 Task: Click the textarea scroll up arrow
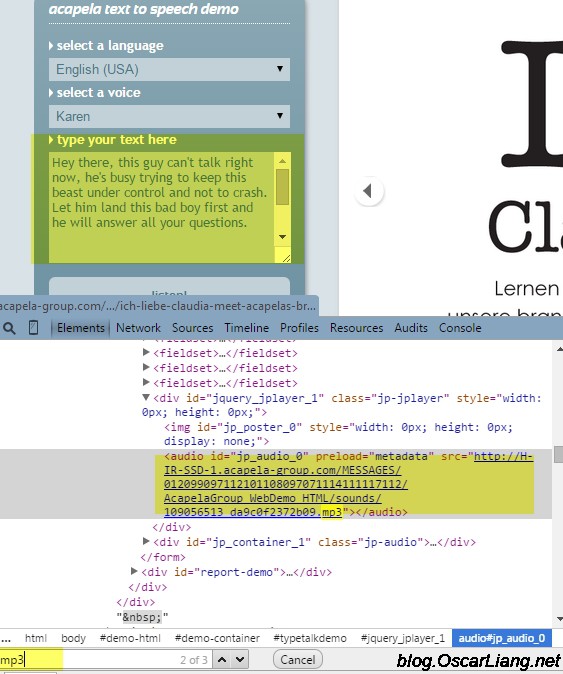tap(282, 161)
